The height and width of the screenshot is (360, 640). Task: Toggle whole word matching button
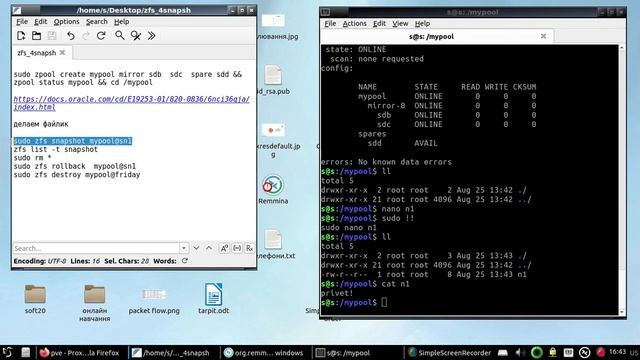[x=237, y=248]
